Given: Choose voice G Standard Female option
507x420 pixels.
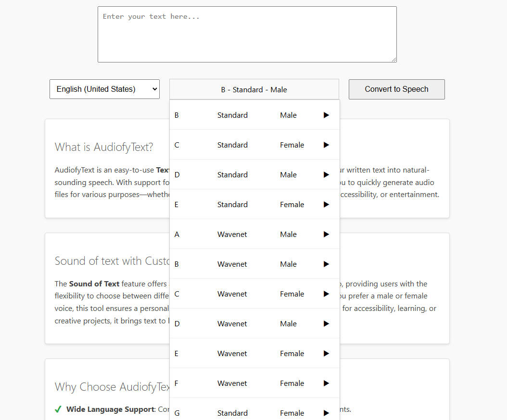Looking at the screenshot, I should tap(254, 409).
